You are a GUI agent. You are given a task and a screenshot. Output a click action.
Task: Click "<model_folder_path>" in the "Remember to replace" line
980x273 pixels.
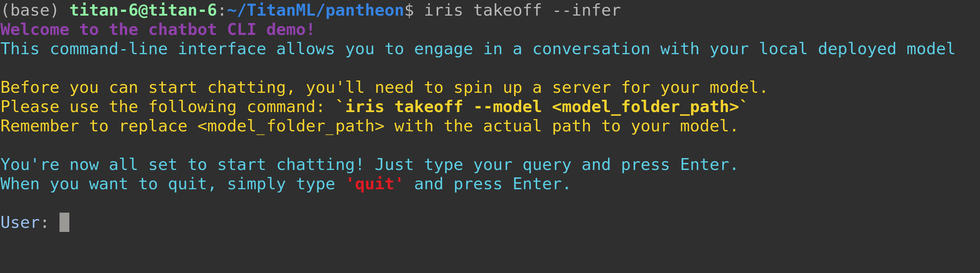click(291, 126)
